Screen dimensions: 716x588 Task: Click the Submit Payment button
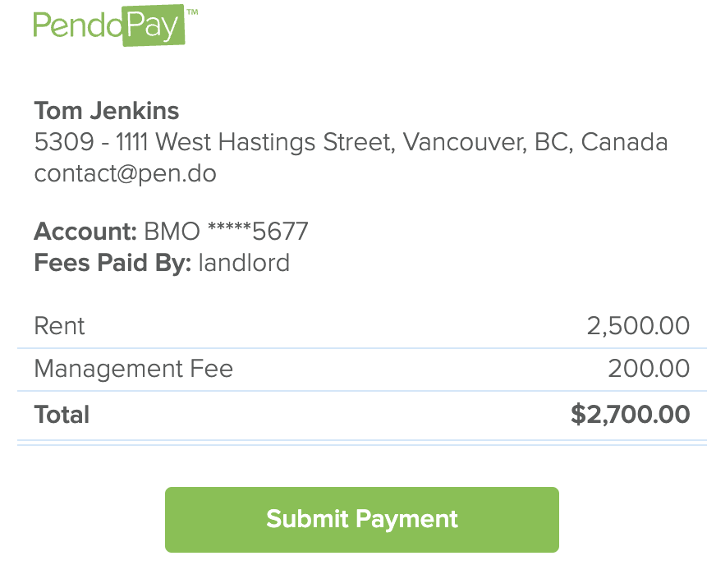pyautogui.click(x=361, y=520)
